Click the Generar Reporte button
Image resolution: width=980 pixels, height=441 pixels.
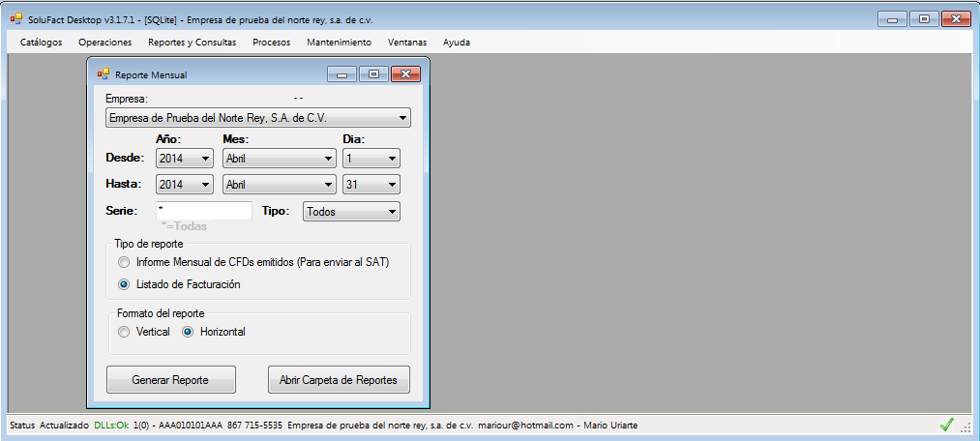point(170,380)
